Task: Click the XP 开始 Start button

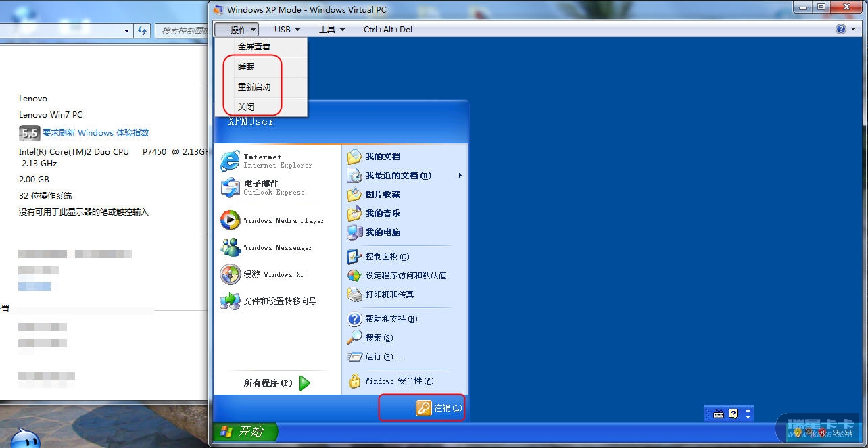Action: (x=245, y=432)
